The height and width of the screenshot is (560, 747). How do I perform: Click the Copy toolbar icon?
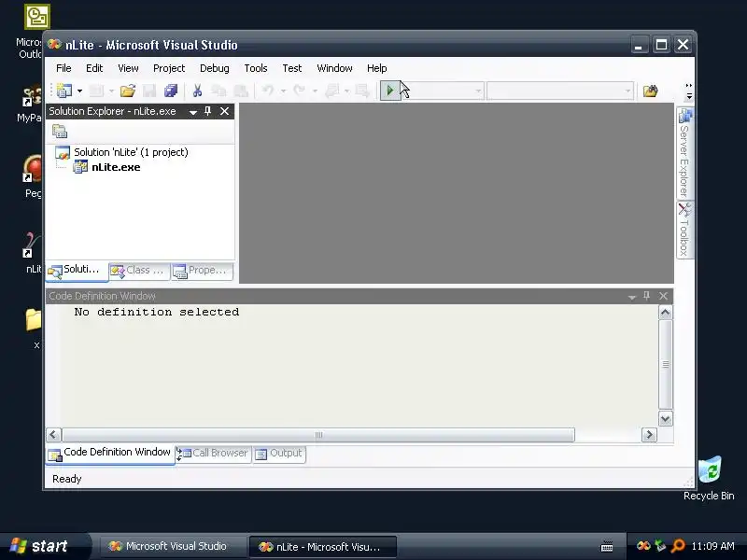218,91
